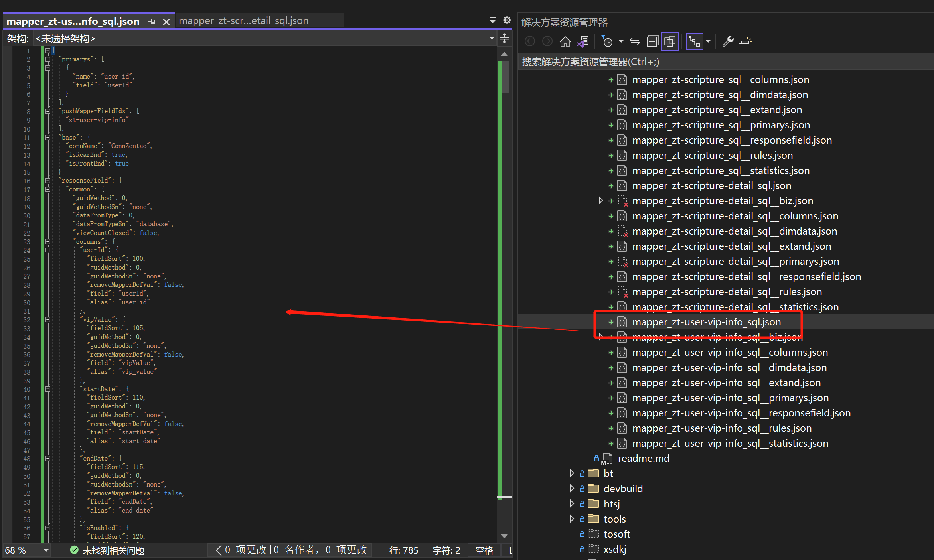934x560 pixels.
Task: Click the disabled Back arrow in Solution Explorer
Action: click(530, 41)
